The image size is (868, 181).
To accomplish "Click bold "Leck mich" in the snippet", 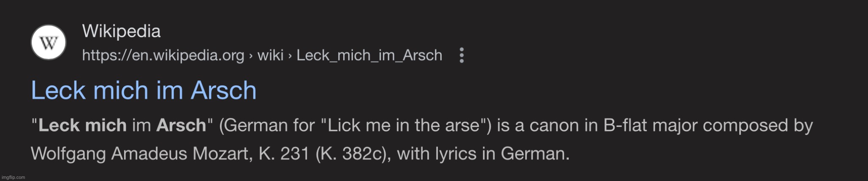I will 82,126.
